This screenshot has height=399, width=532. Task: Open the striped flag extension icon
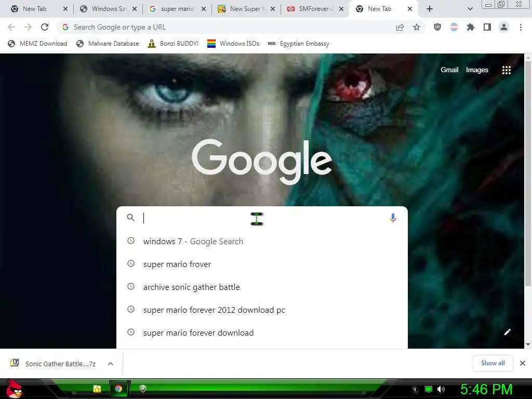tap(454, 27)
